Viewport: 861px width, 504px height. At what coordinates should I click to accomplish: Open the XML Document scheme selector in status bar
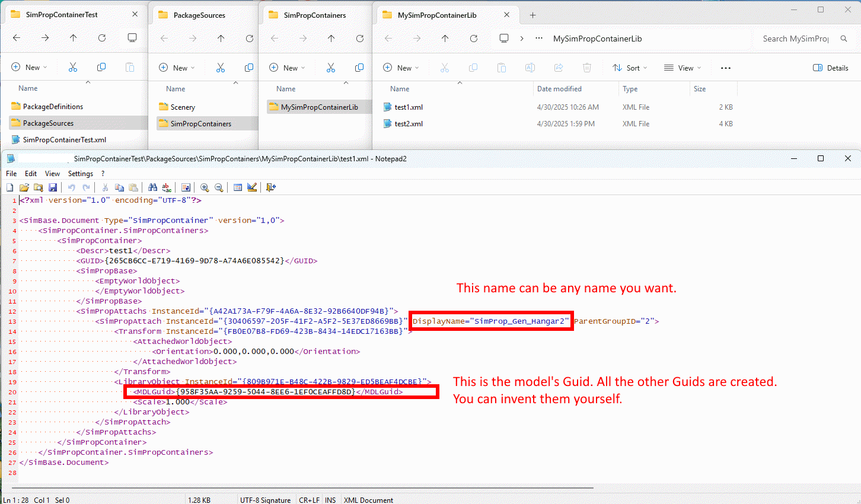click(x=368, y=500)
